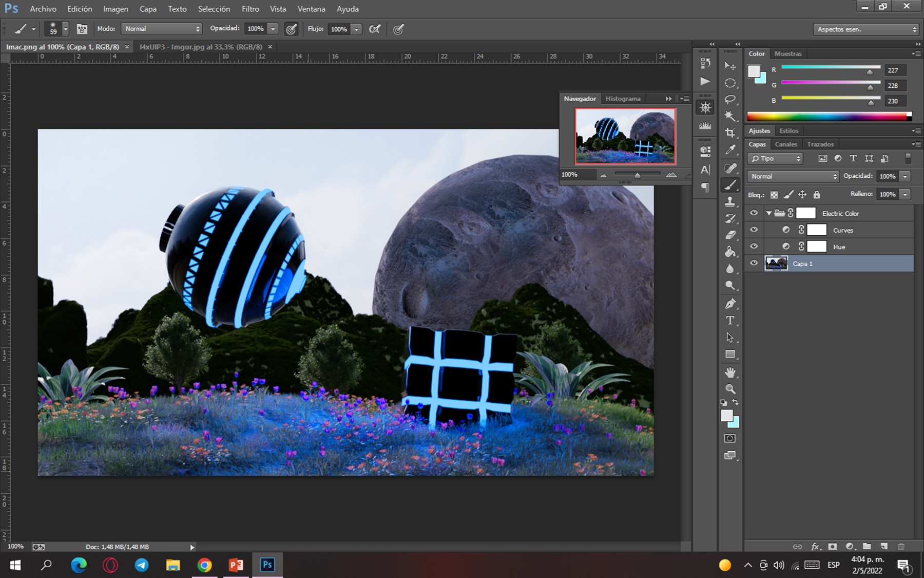Open the Aspectos esen. workspace dropdown
This screenshot has height=578, width=924.
(x=865, y=29)
